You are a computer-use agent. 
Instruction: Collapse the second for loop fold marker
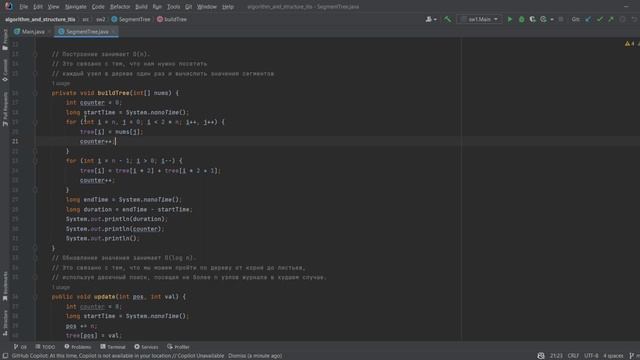[35, 161]
